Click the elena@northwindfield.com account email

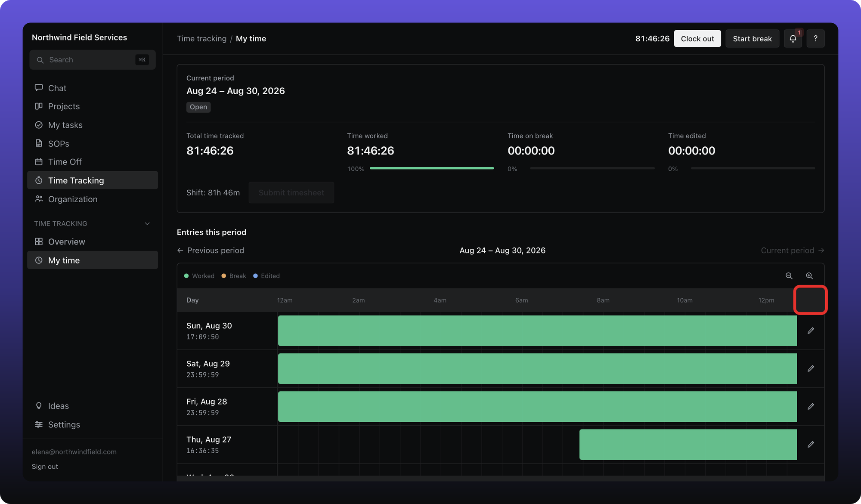pos(74,452)
